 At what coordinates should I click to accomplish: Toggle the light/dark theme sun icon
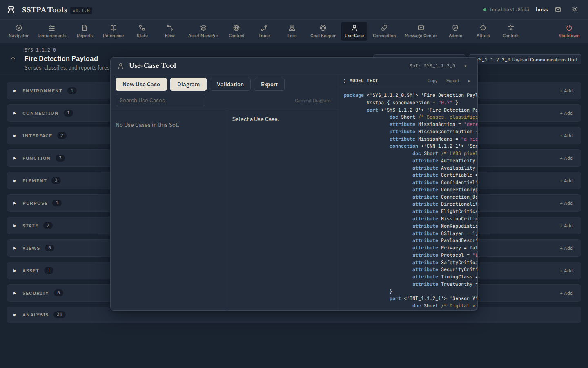(575, 9)
